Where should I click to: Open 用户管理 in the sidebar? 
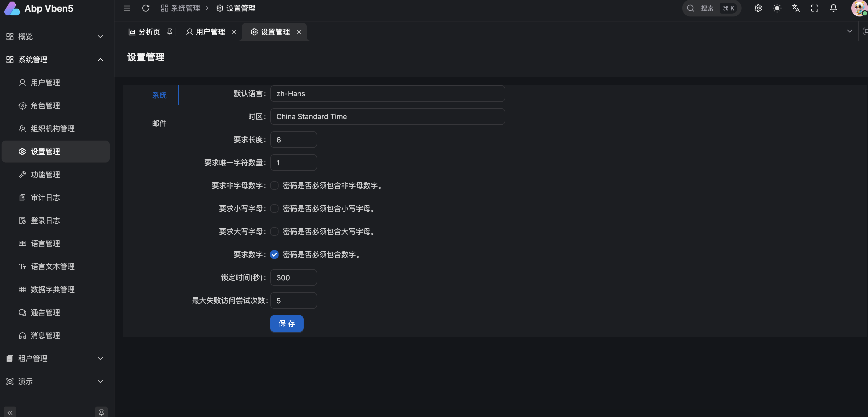[x=56, y=83]
